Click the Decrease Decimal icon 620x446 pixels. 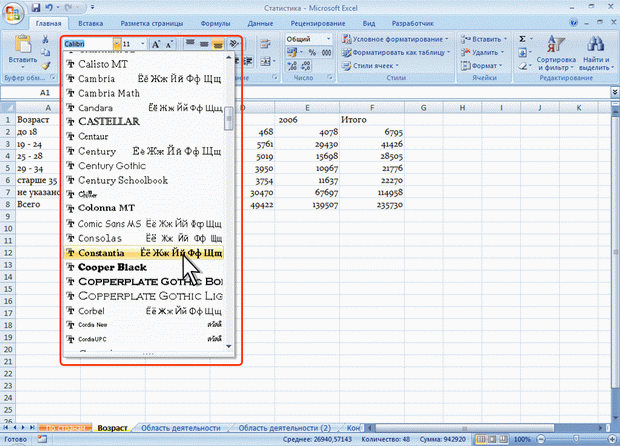[306, 66]
